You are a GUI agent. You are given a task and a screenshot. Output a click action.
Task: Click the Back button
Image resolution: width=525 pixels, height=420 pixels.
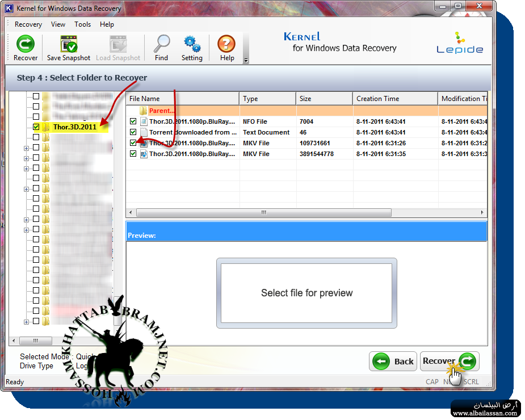(x=393, y=362)
